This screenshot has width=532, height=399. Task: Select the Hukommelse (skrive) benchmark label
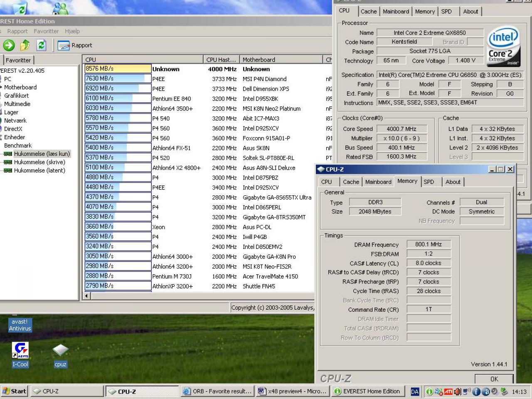coord(39,162)
